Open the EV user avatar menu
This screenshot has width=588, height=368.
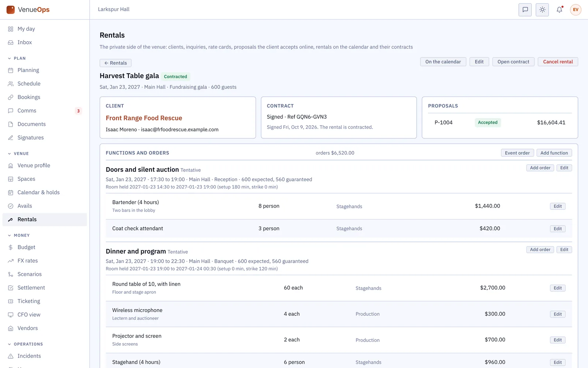click(x=576, y=10)
